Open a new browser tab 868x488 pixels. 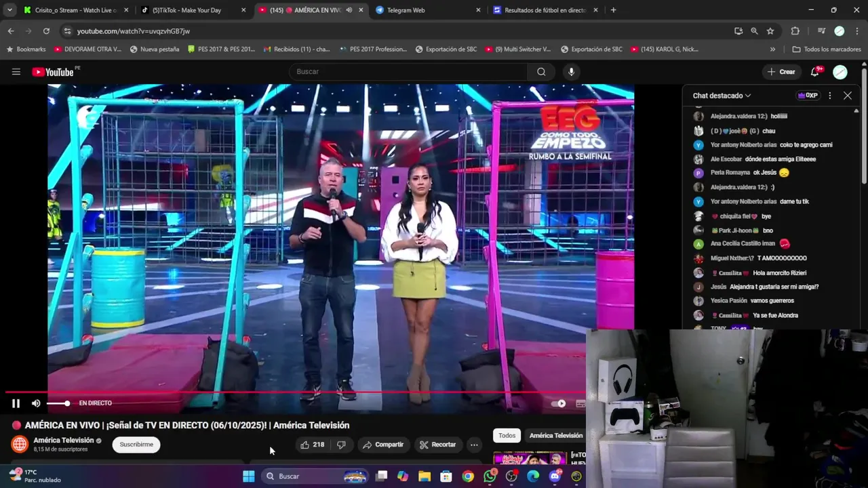(613, 10)
